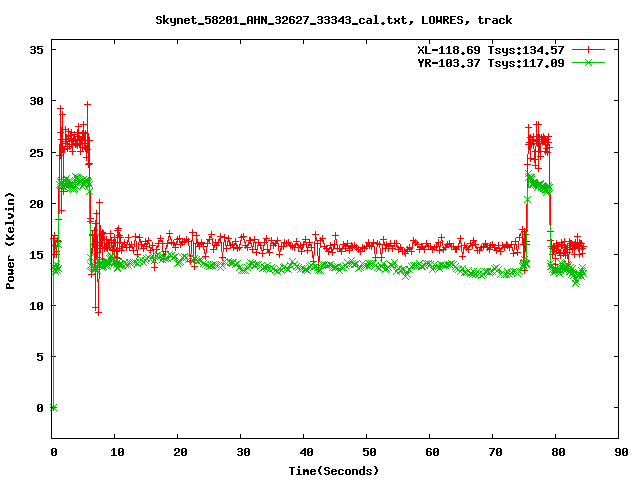Click the y-axis tick label 30
Screen dimensions: 640x480
[x=36, y=101]
